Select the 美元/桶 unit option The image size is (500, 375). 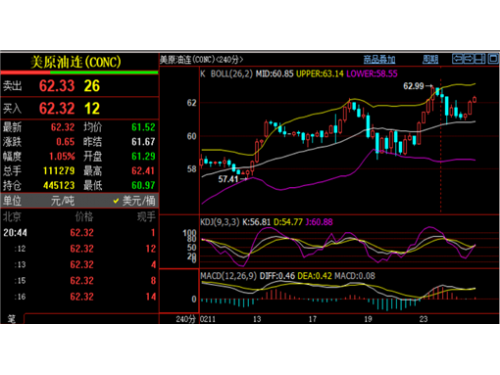pyautogui.click(x=139, y=201)
